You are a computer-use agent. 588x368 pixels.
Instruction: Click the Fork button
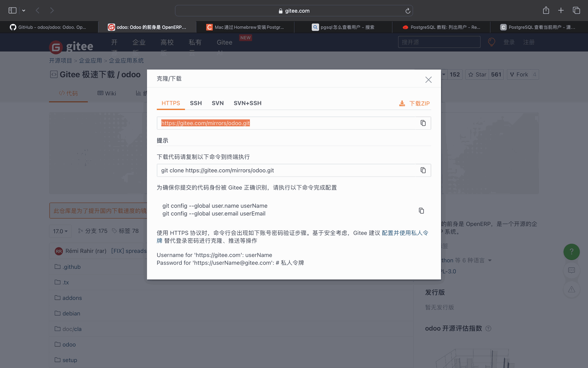(x=519, y=75)
